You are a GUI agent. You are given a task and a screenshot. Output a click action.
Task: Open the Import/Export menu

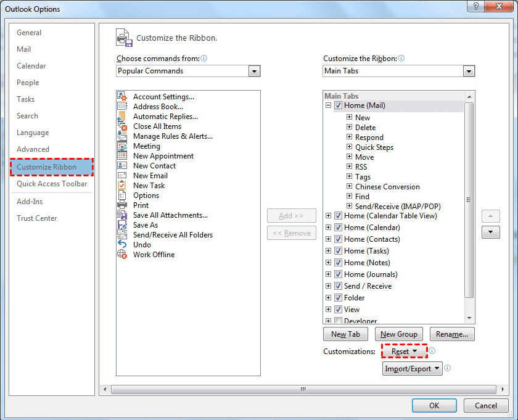pos(413,368)
